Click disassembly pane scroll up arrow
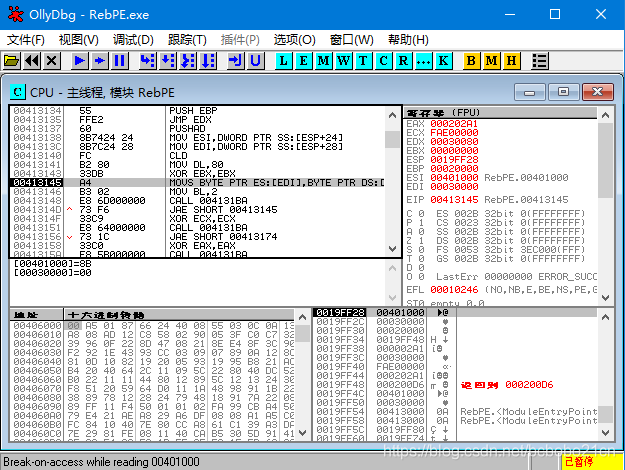This screenshot has width=625, height=470. click(x=392, y=115)
